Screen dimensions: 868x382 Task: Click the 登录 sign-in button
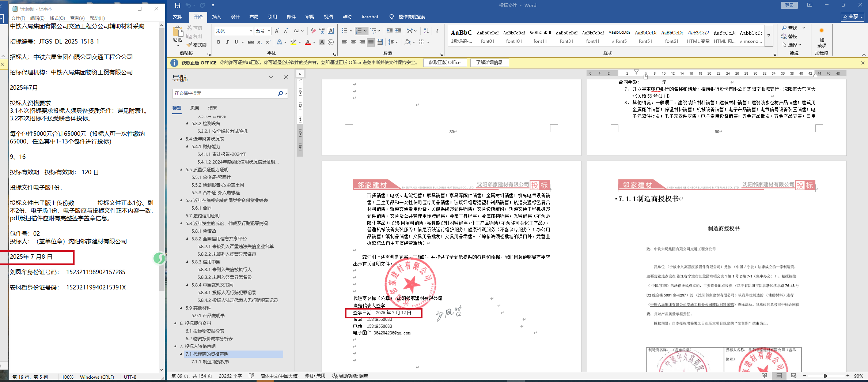789,5
